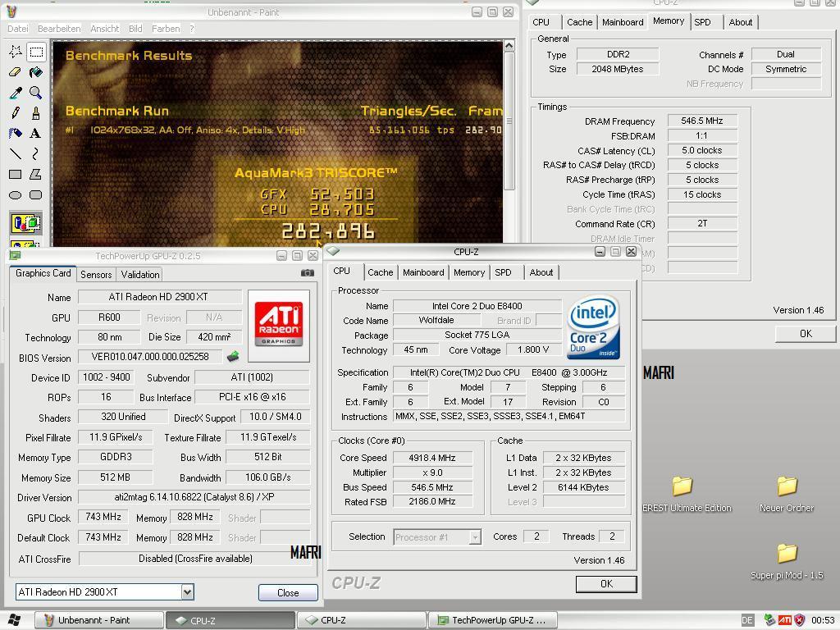Select the Pencil tool in Paint
This screenshot has width=840, height=630.
(16, 113)
